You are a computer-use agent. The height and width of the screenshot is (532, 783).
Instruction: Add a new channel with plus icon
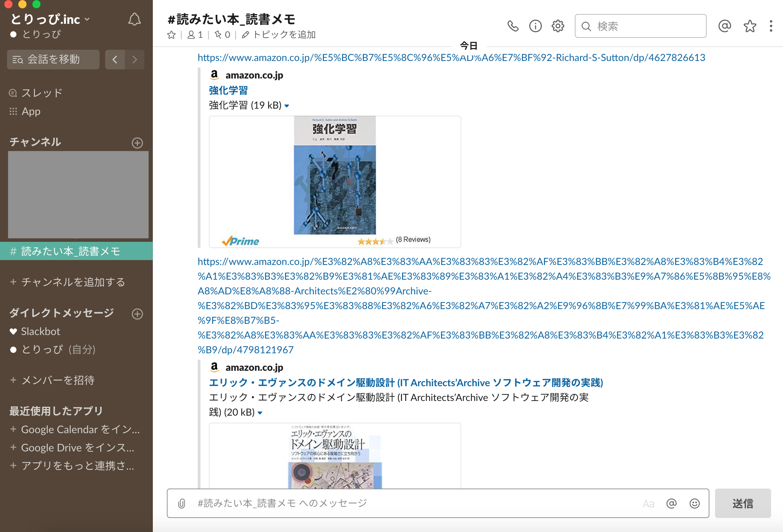click(x=137, y=143)
